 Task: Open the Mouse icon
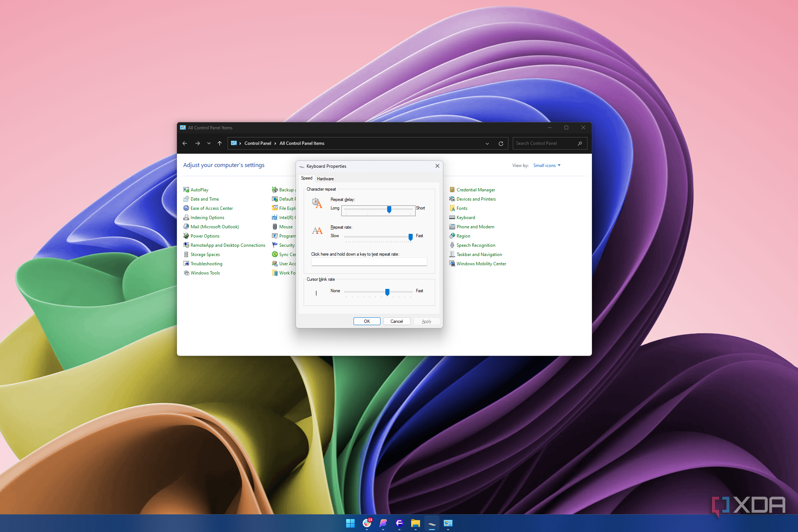coord(275,226)
